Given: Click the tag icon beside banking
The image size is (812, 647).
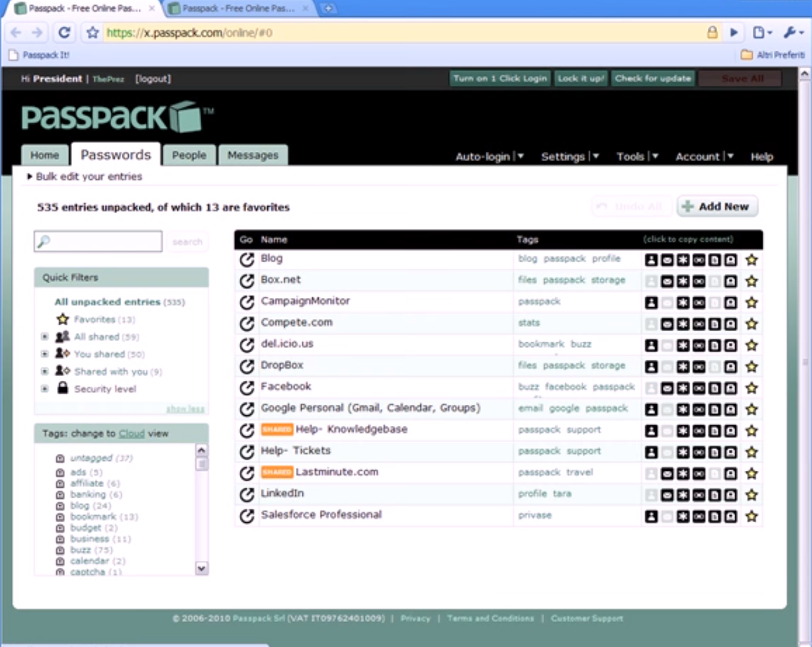Looking at the screenshot, I should click(x=60, y=495).
